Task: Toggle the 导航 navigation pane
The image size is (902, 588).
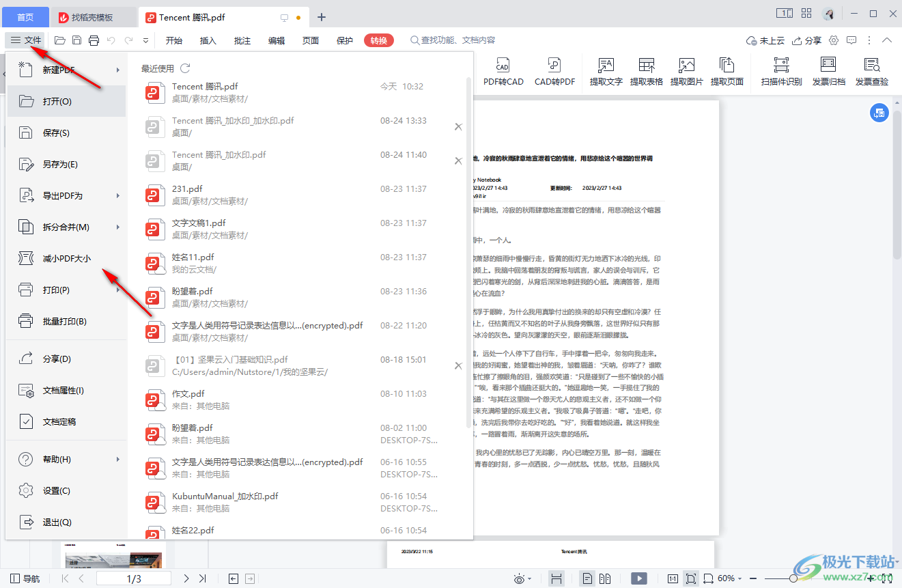Action: 25,578
